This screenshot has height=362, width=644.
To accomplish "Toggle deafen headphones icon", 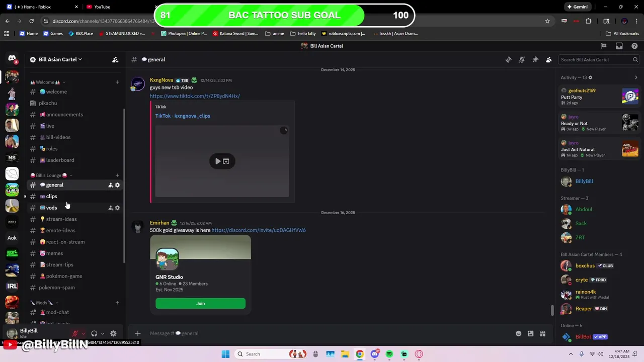I will [94, 333].
